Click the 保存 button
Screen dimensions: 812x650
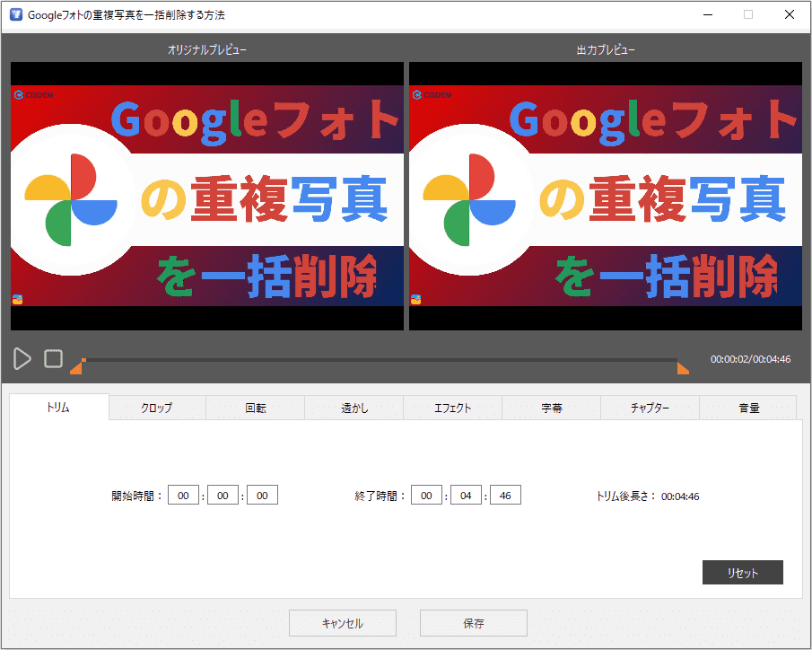(x=473, y=623)
